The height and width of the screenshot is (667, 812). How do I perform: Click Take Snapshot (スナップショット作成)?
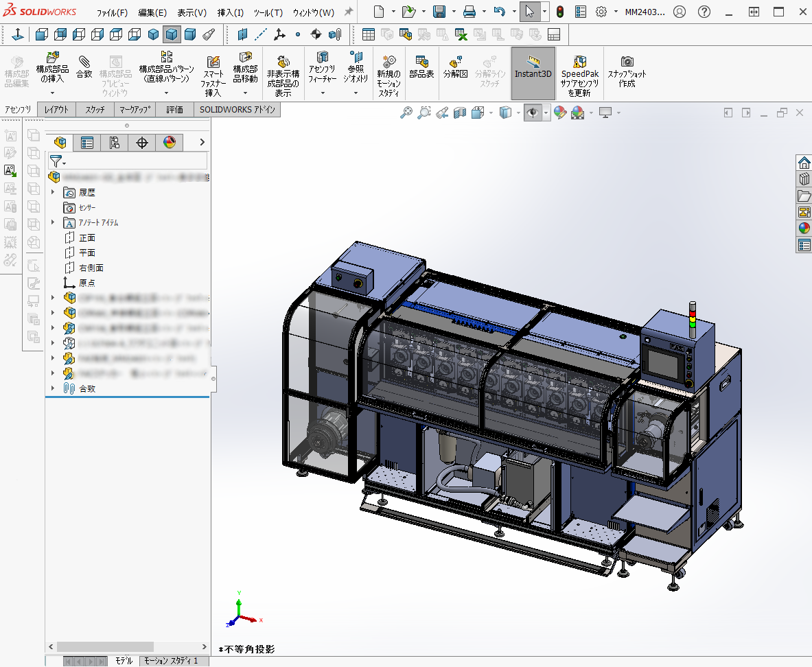pos(627,71)
